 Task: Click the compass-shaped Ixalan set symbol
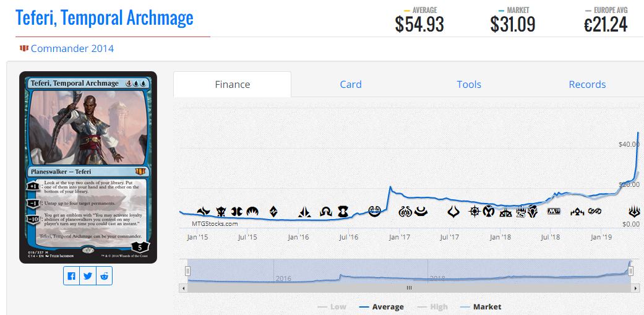point(474,212)
